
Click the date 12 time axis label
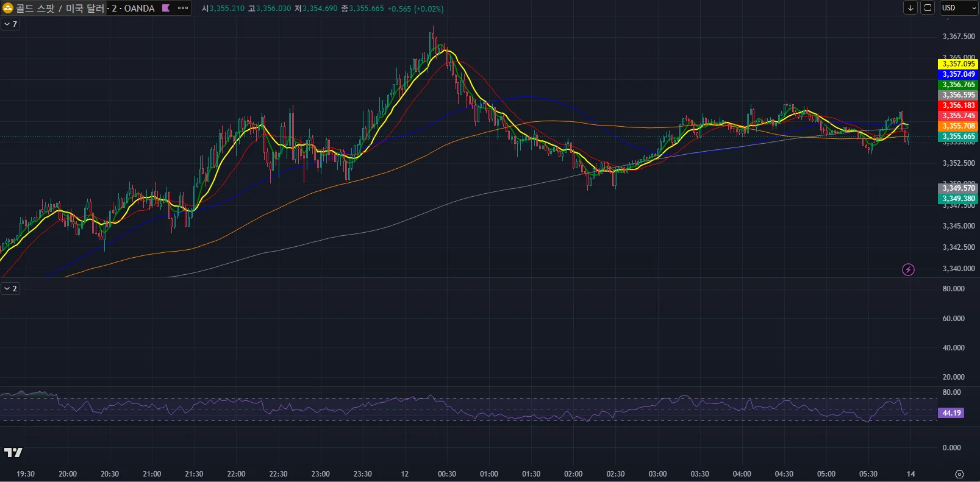(405, 474)
